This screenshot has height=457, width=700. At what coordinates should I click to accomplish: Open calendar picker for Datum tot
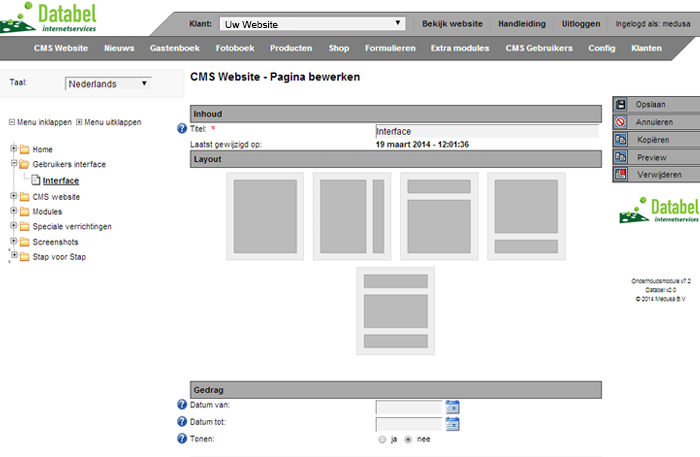point(452,424)
